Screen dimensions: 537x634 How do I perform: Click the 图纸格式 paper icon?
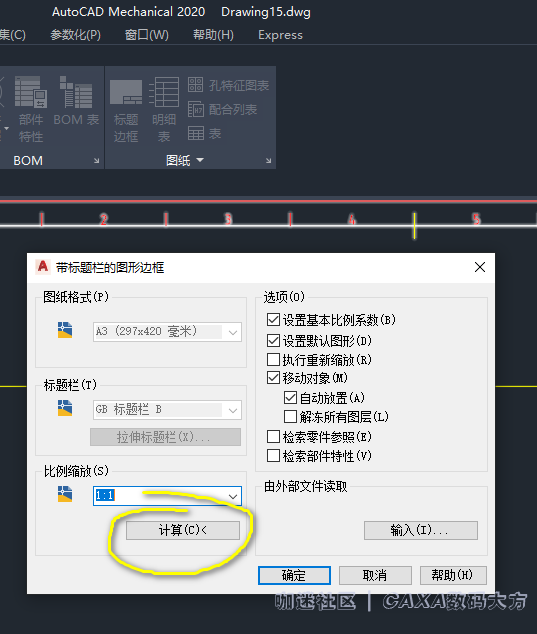coord(65,330)
